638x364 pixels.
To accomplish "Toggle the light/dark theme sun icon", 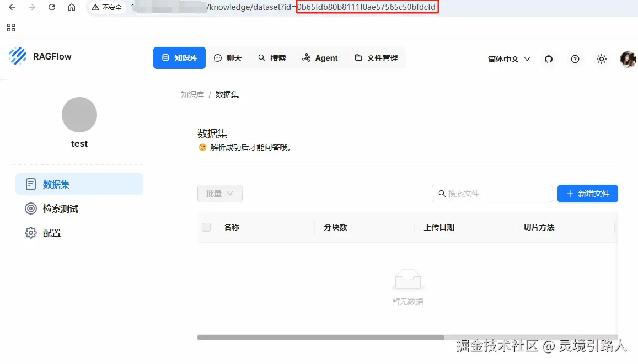I will click(601, 59).
